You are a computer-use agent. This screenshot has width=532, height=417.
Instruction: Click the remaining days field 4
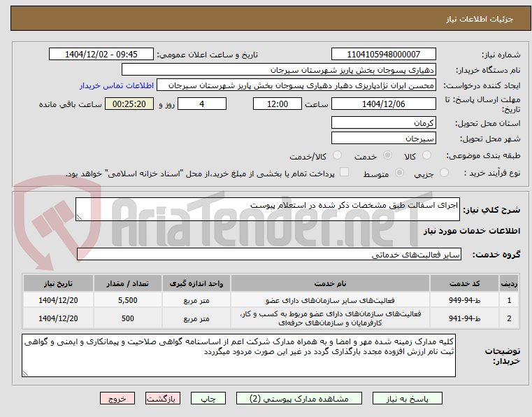click(x=202, y=104)
